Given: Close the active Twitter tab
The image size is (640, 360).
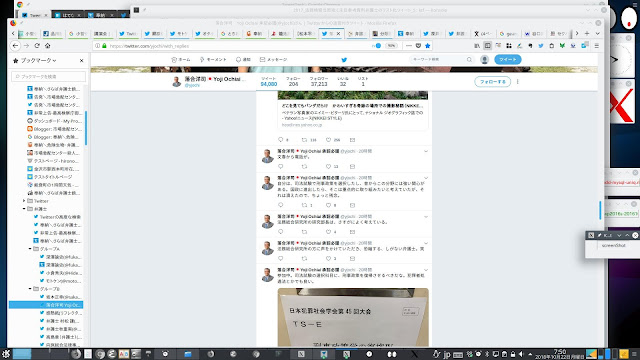Looking at the screenshot, I should click(x=338, y=33).
